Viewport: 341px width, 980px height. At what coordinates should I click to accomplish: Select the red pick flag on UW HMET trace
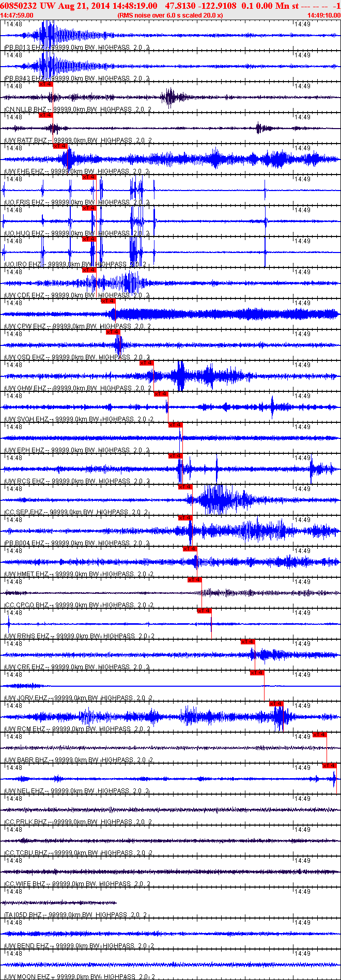[x=190, y=549]
